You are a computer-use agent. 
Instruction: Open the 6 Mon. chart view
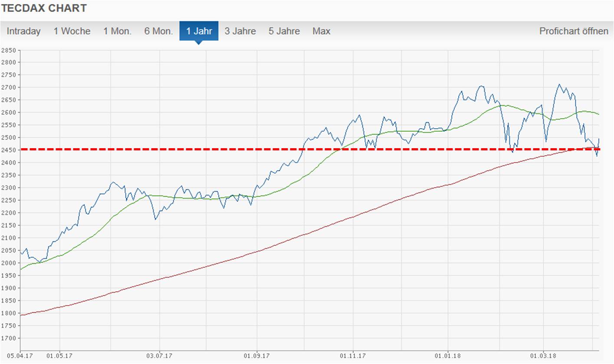pos(158,31)
